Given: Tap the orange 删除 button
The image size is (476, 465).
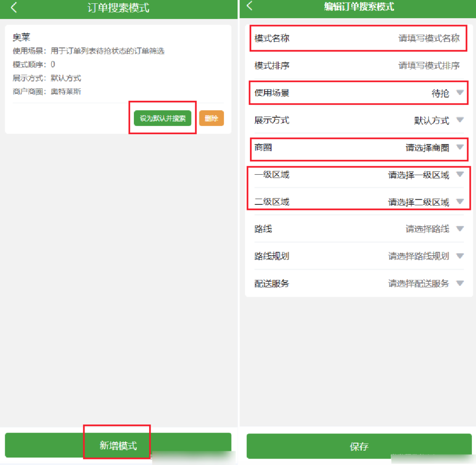Looking at the screenshot, I should tap(212, 118).
